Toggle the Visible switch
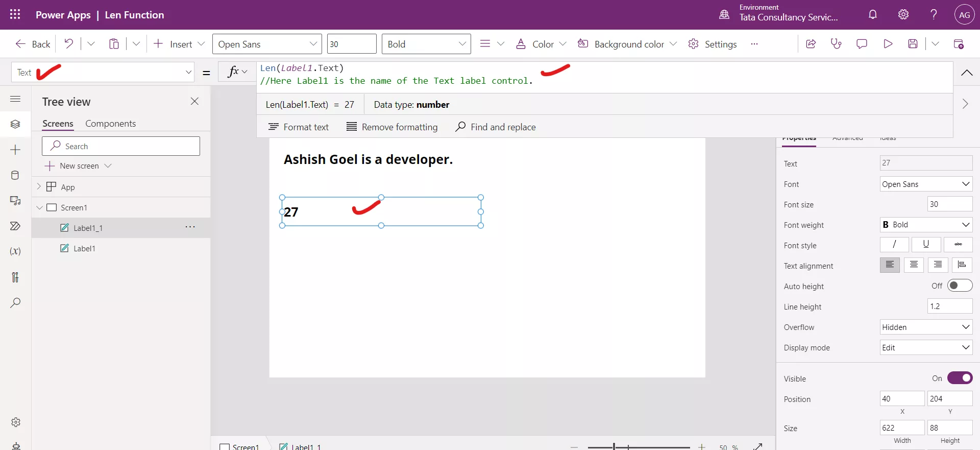The width and height of the screenshot is (980, 450). [960, 378]
